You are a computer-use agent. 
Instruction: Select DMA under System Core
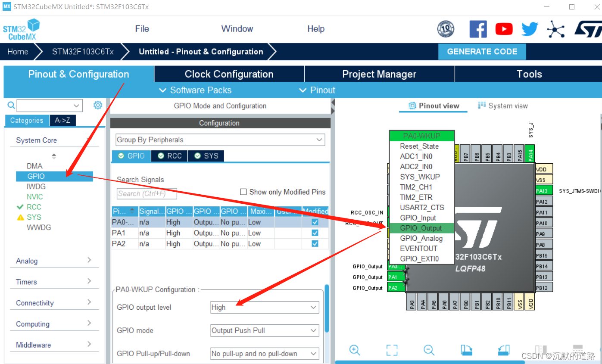click(x=34, y=166)
